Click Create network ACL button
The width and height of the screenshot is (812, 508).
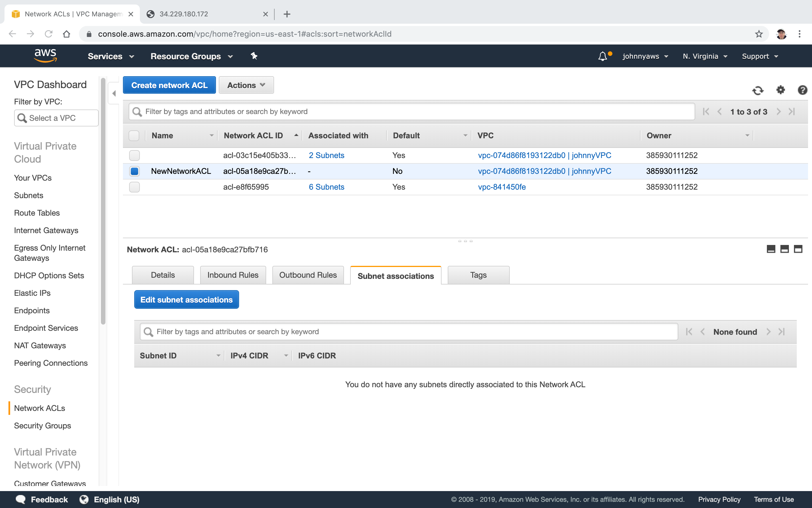coord(169,85)
